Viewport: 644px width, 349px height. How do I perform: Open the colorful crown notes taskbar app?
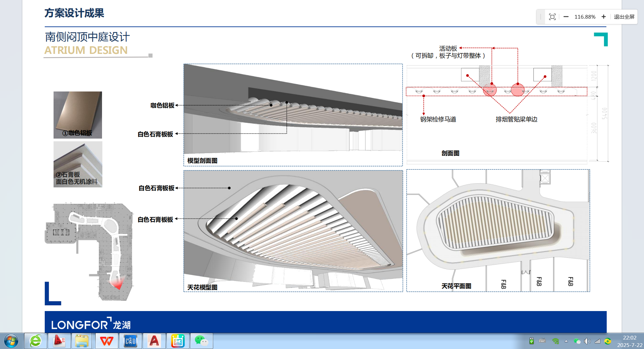(x=178, y=341)
